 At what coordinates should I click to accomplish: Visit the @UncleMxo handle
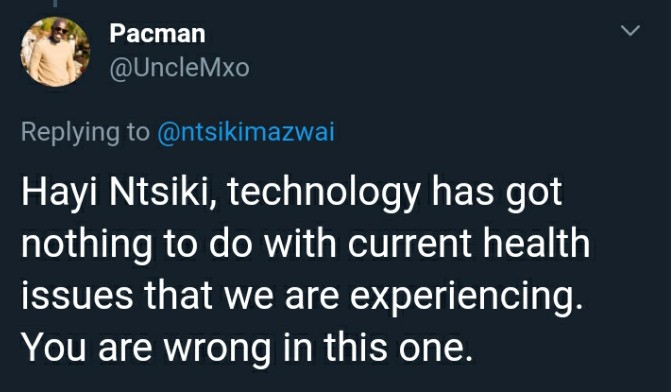pyautogui.click(x=179, y=68)
